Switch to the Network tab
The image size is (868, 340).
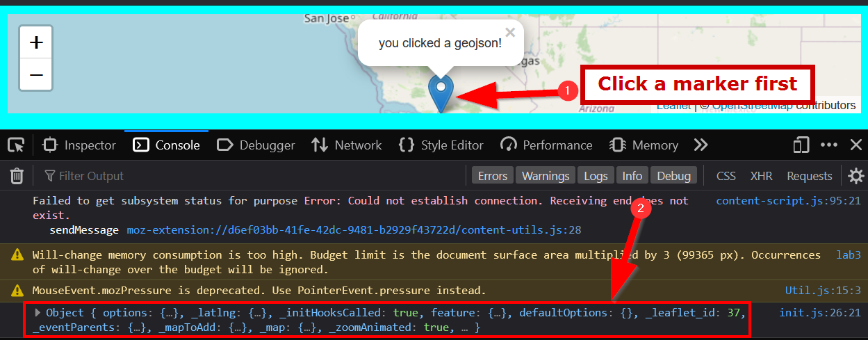(x=347, y=145)
